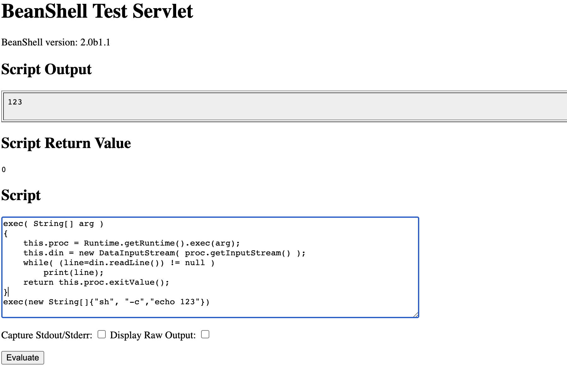Place cursor on the print(line) statement
567x392 pixels.
tap(73, 273)
